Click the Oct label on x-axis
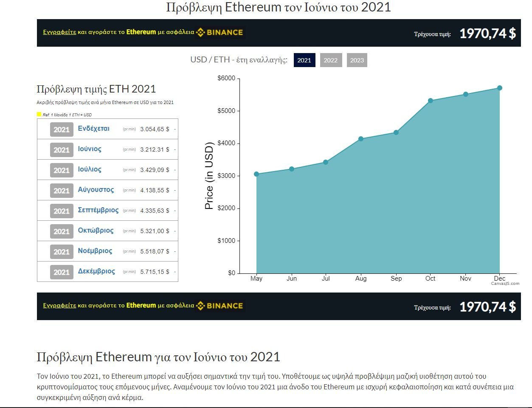 click(x=431, y=279)
